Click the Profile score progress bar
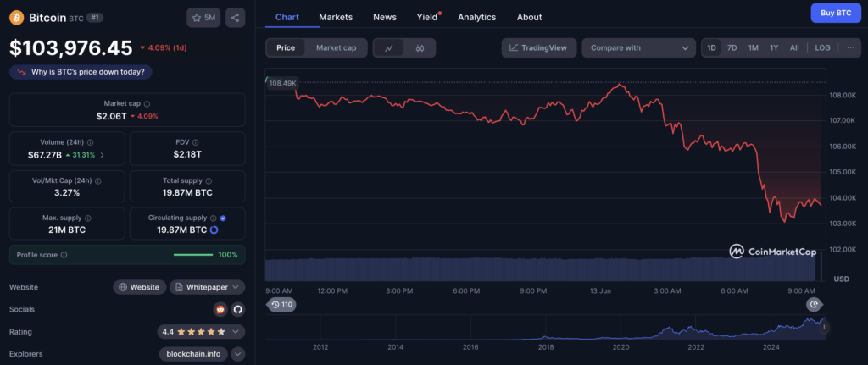This screenshot has height=365, width=868. click(x=193, y=255)
